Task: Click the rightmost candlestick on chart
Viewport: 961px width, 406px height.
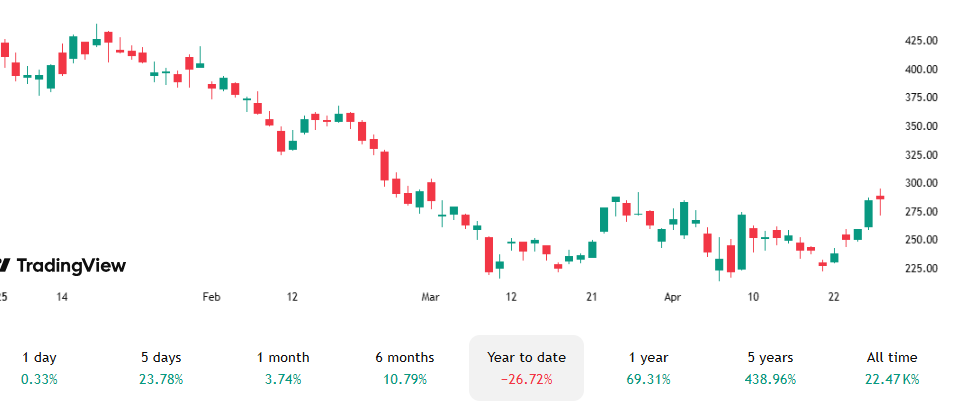Action: tap(880, 198)
